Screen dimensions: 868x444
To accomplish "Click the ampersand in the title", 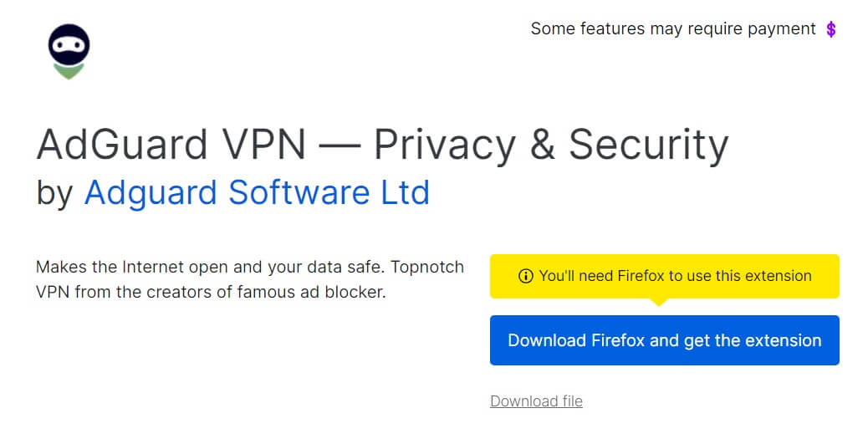I will pos(543,145).
